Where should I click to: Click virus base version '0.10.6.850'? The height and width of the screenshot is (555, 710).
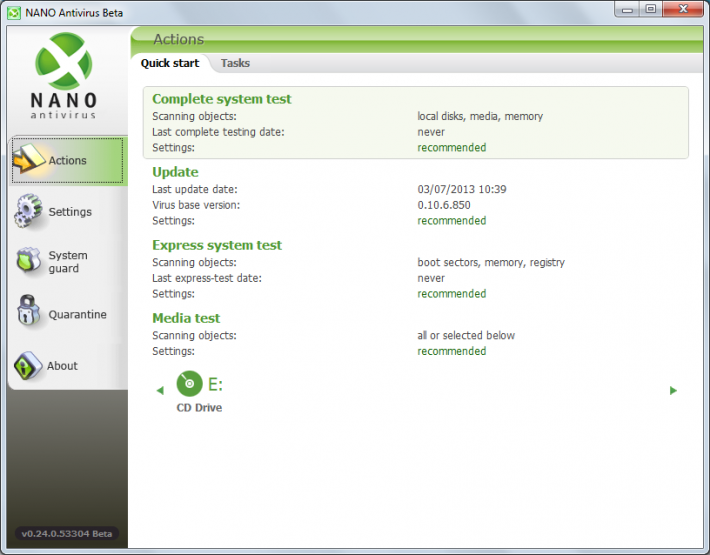(x=444, y=205)
